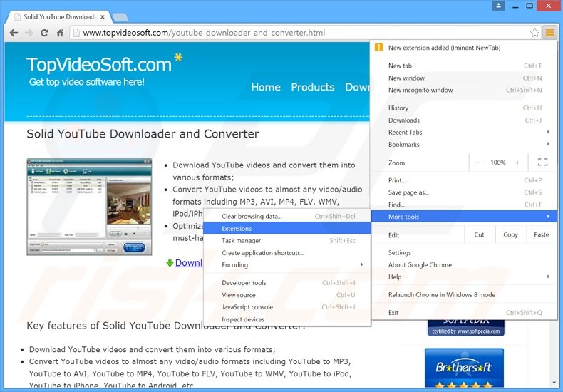Choose View source in submenu
Image resolution: width=563 pixels, height=392 pixels.
[x=287, y=295]
